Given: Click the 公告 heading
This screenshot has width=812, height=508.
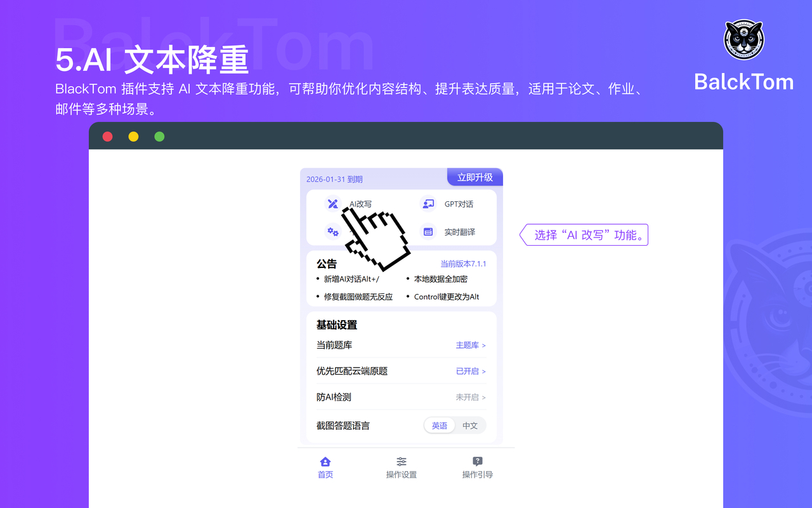Looking at the screenshot, I should point(327,264).
